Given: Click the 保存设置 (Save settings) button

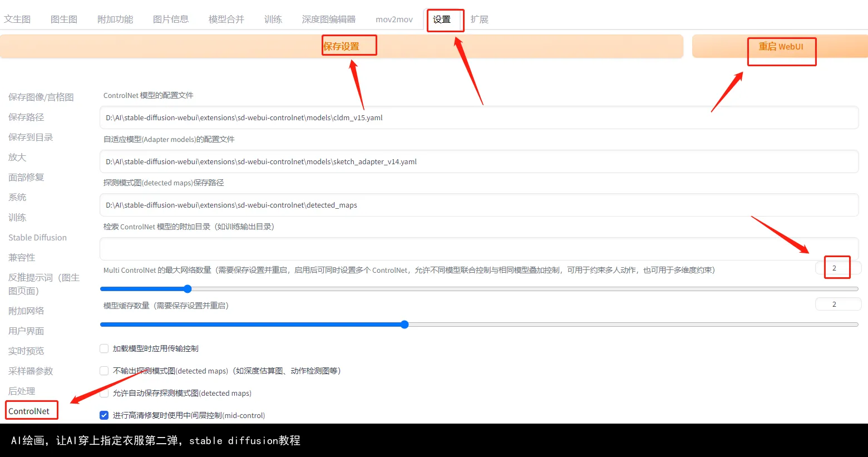Looking at the screenshot, I should [x=342, y=46].
